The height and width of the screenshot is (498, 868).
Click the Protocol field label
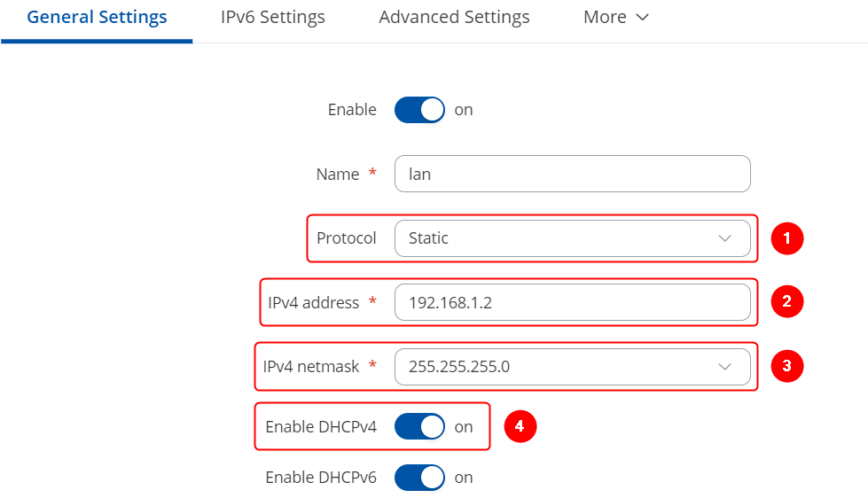347,238
